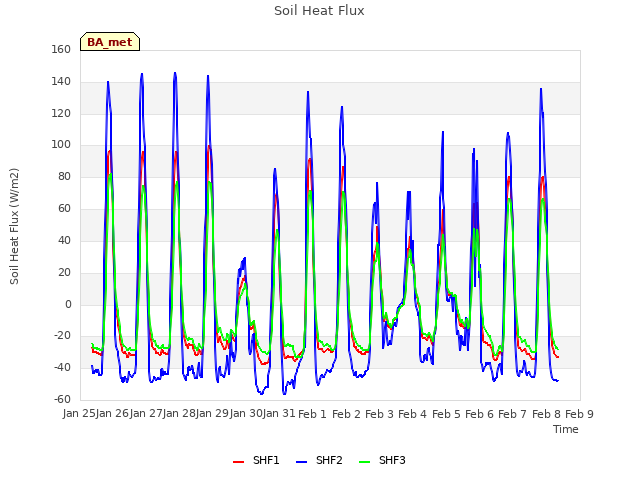Toggle SHF1 series in legend
This screenshot has width=640, height=480.
(x=256, y=460)
